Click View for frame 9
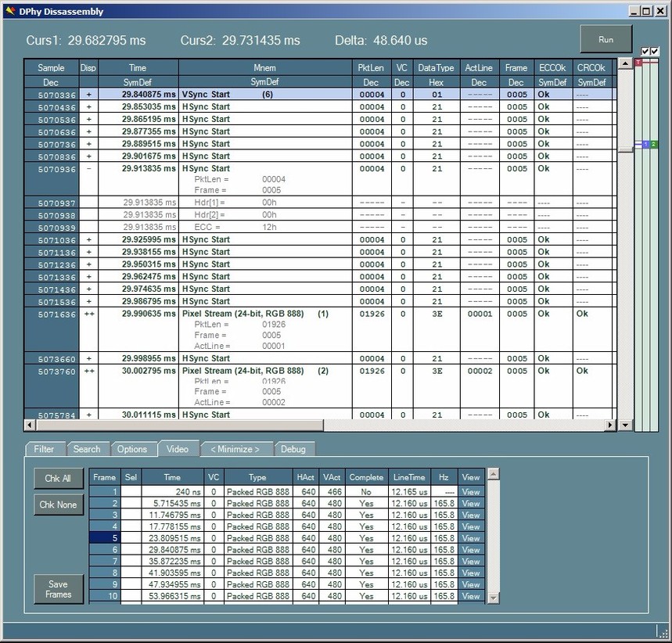The width and height of the screenshot is (672, 643). [471, 584]
